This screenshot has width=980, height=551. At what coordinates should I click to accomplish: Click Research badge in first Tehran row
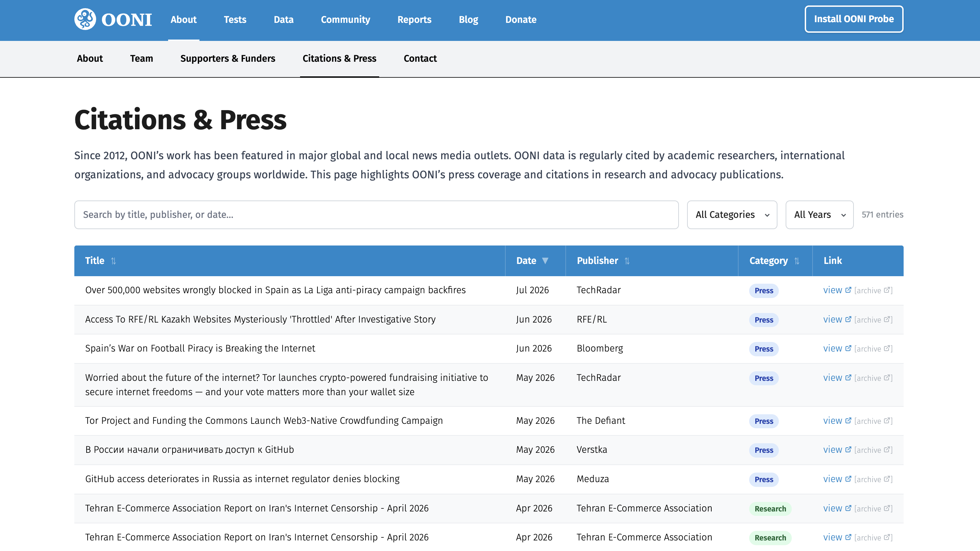pyautogui.click(x=770, y=508)
